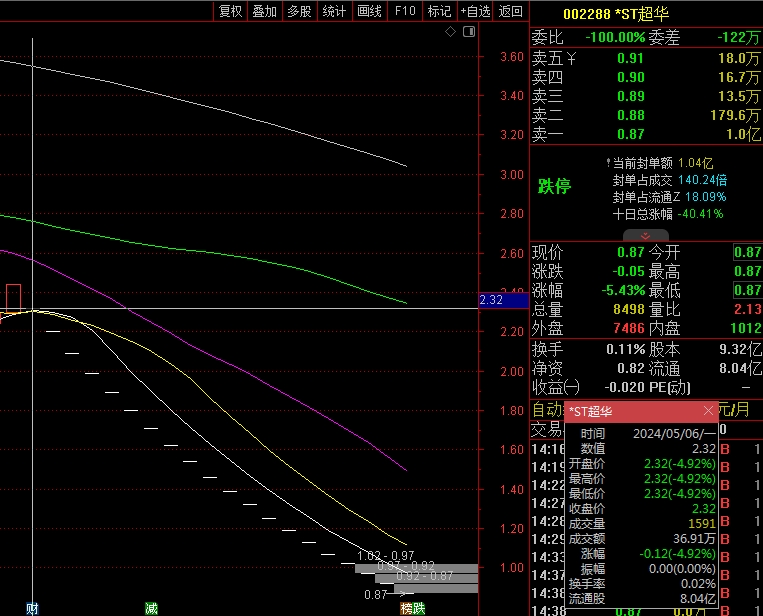Image resolution: width=763 pixels, height=616 pixels.
Task: Click the 卖三 price 0.89
Action: [630, 96]
